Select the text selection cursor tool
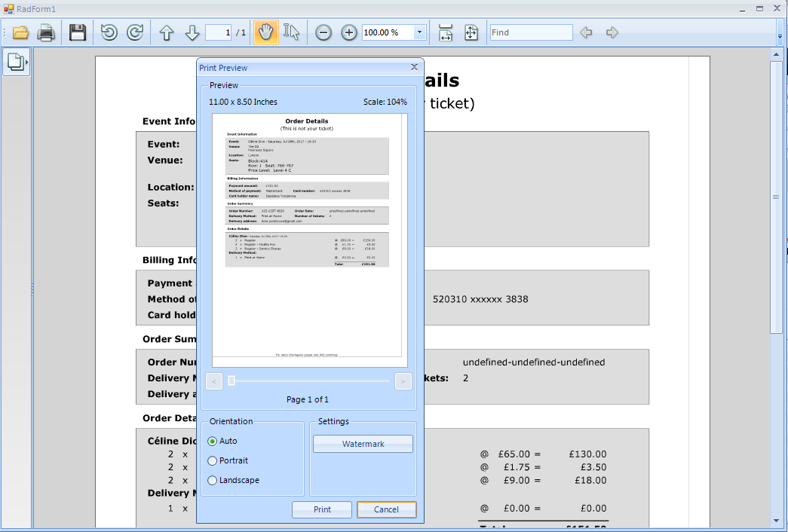The width and height of the screenshot is (788, 532). [292, 32]
